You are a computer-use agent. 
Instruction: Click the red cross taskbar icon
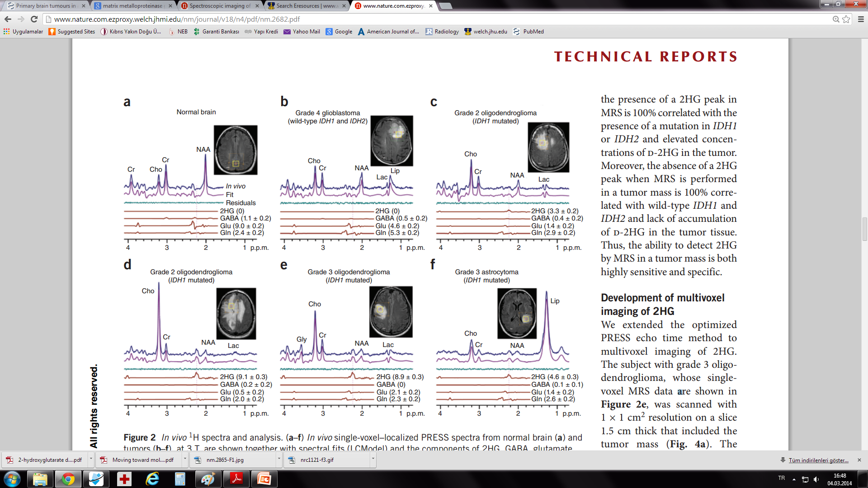[124, 479]
